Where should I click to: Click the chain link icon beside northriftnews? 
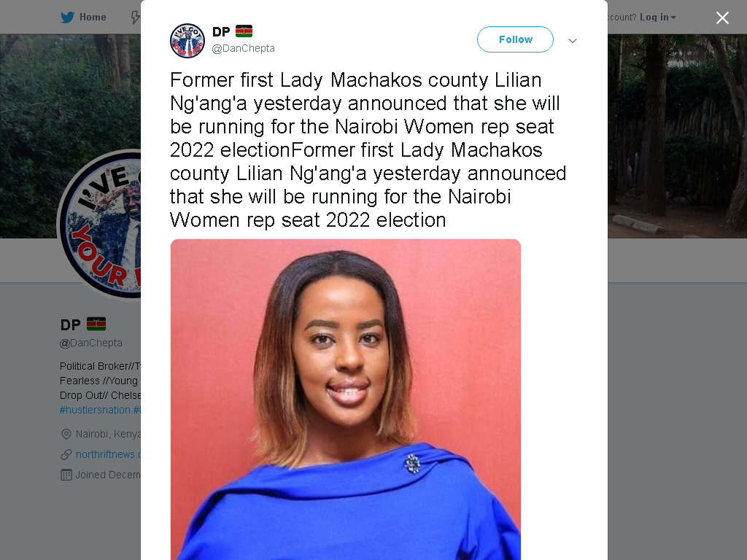pos(66,454)
